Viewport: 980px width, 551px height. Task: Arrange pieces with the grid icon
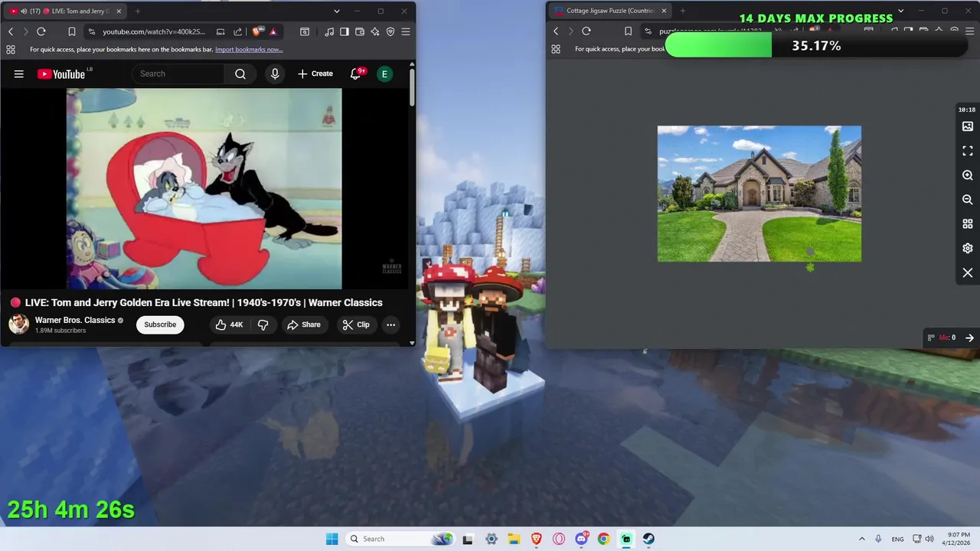pyautogui.click(x=968, y=224)
